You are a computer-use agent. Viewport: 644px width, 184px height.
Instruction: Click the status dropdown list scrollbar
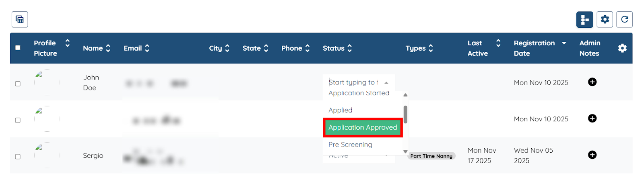point(405,114)
